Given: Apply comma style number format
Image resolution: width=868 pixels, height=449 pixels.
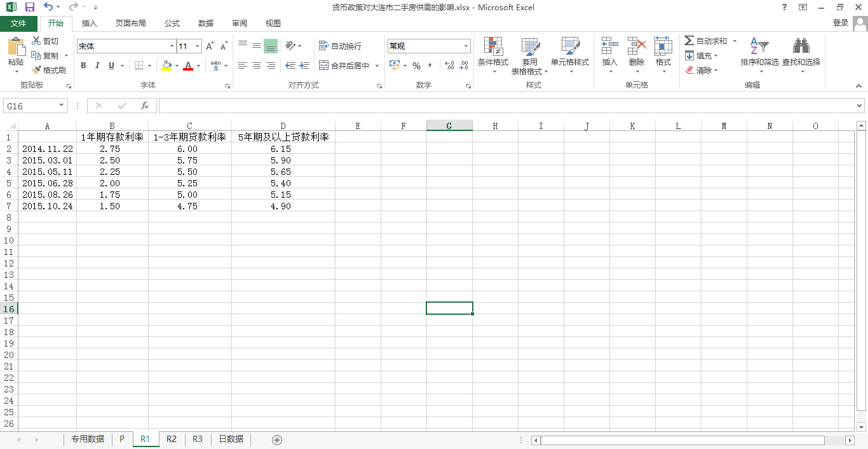Looking at the screenshot, I should (430, 66).
